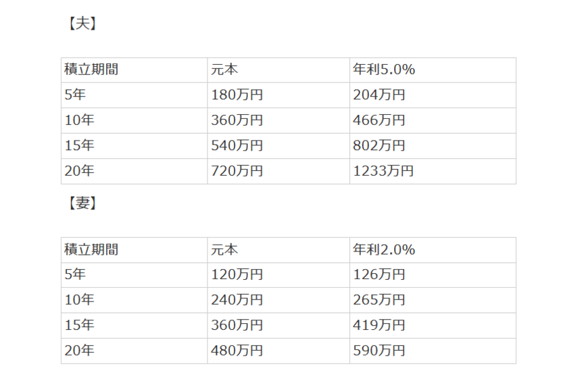588x392 pixels.
Task: Select the 265万円 cell
Action: [x=379, y=300]
